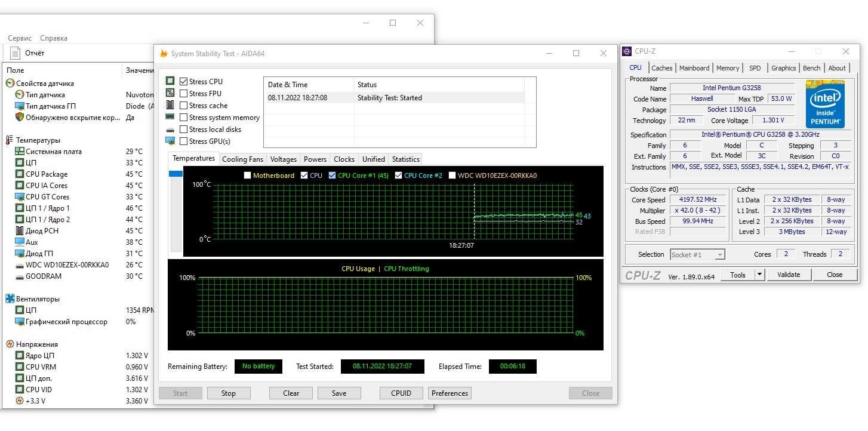Open Сервис menu in AIDA64

pos(20,38)
